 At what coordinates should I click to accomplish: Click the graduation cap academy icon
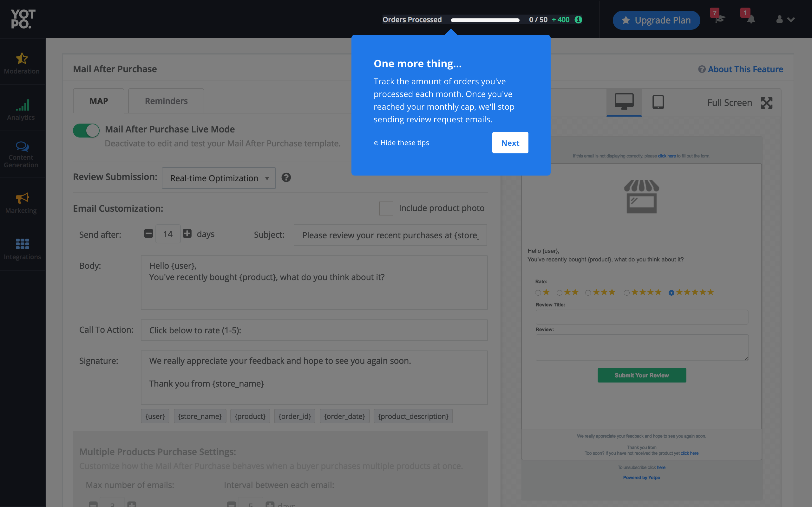coord(719,19)
